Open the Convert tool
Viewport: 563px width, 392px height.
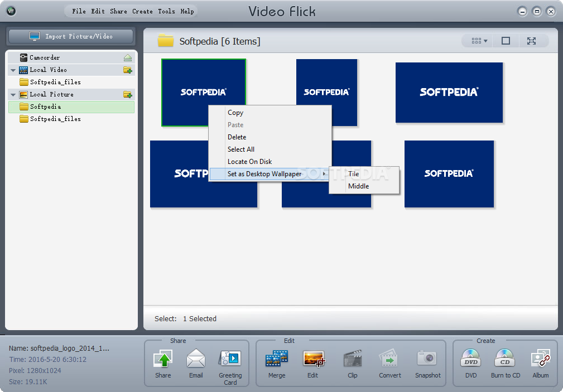pyautogui.click(x=389, y=359)
